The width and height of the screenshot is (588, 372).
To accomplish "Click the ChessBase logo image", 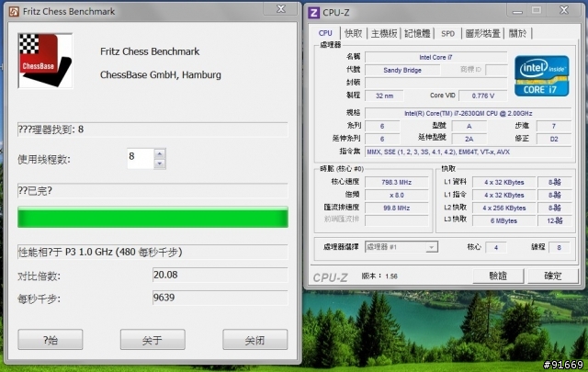I will click(x=45, y=61).
